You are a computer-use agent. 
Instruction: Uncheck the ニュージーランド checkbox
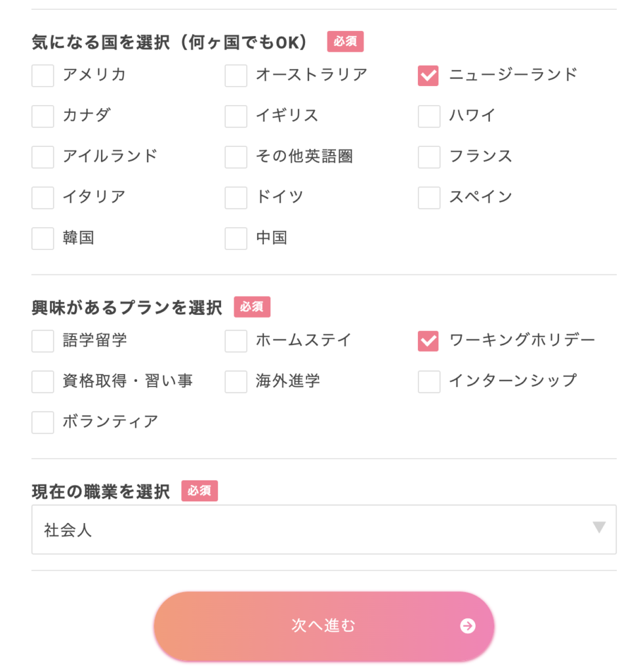(x=428, y=75)
